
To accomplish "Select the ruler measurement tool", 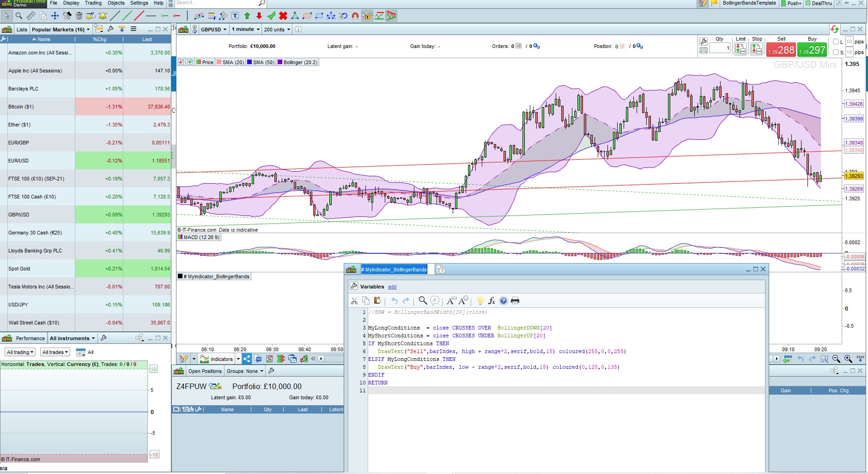I will (x=30, y=16).
